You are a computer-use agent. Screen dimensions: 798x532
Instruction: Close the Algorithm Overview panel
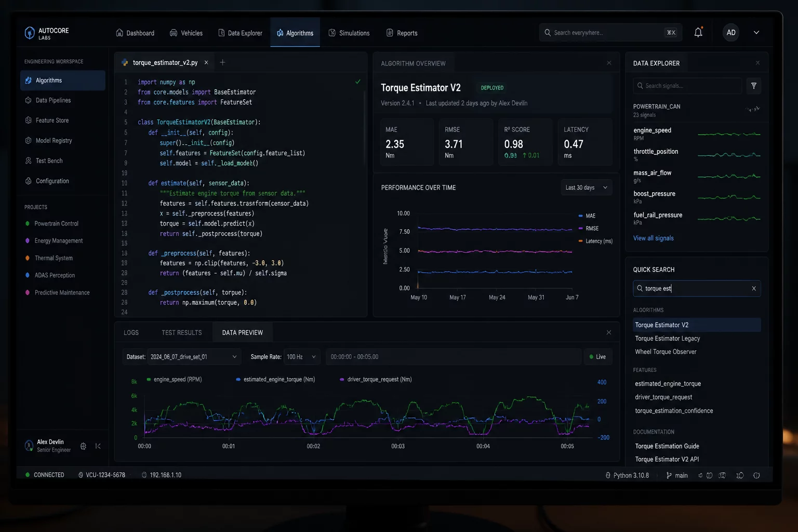click(609, 63)
